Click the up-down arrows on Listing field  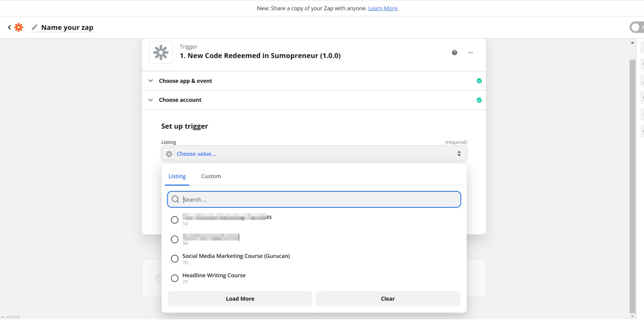tap(459, 154)
